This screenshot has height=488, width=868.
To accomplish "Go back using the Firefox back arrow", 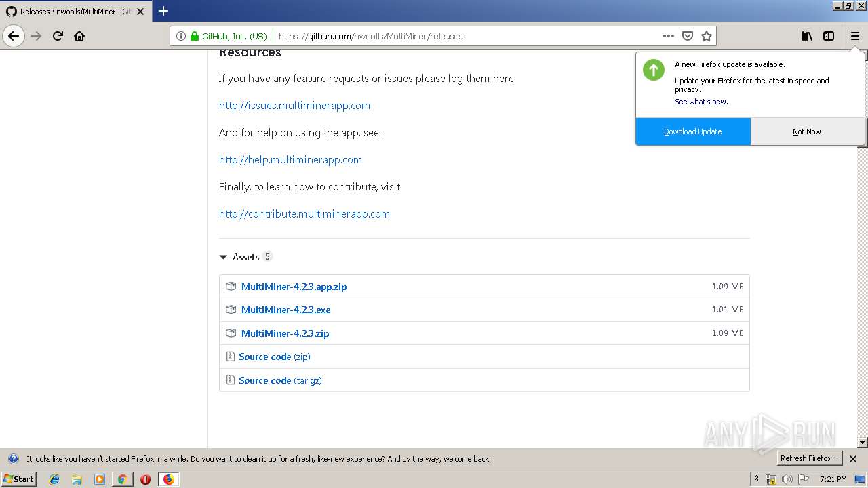I will (14, 36).
